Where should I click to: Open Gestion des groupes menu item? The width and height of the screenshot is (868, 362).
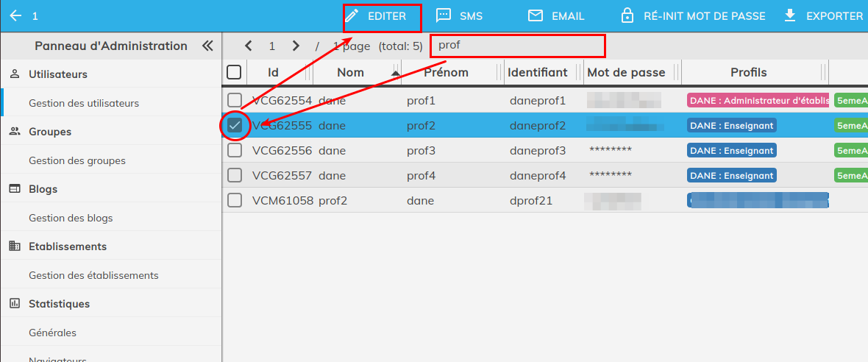pyautogui.click(x=77, y=160)
